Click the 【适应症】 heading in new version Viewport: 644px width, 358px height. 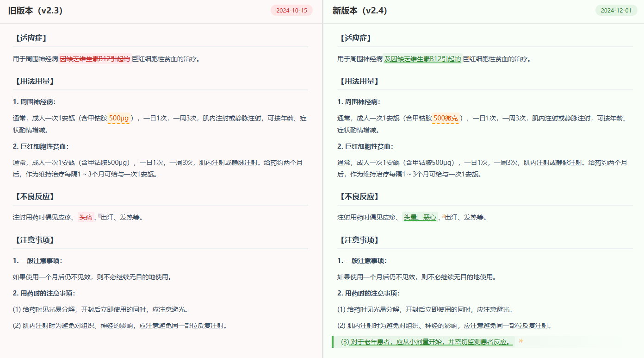click(x=356, y=38)
